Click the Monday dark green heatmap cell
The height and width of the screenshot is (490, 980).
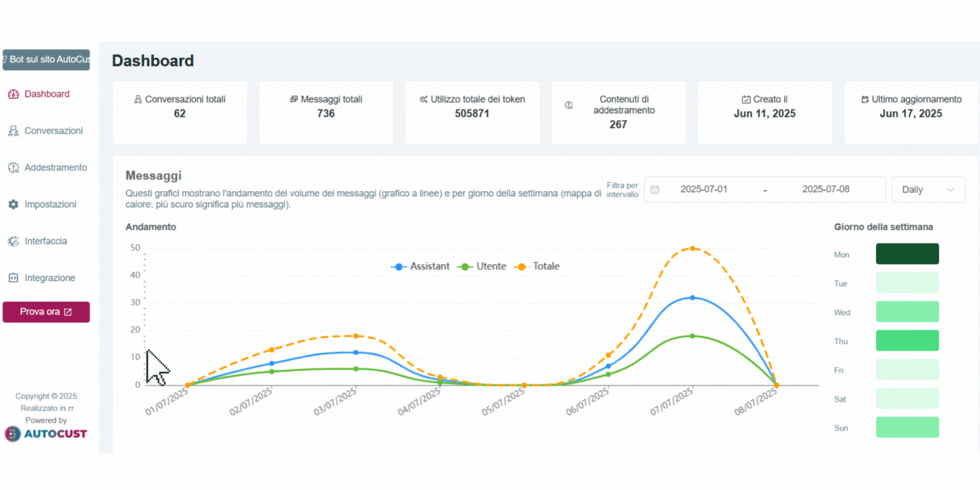[907, 254]
